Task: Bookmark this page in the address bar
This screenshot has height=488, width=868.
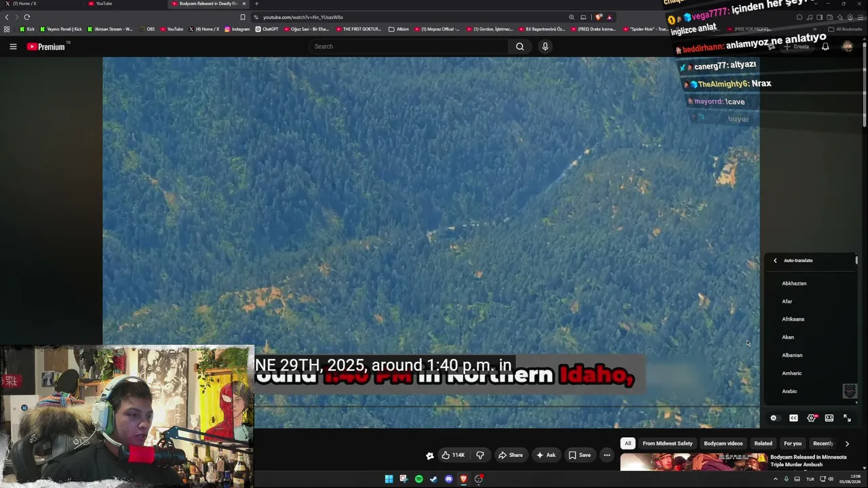Action: click(243, 17)
